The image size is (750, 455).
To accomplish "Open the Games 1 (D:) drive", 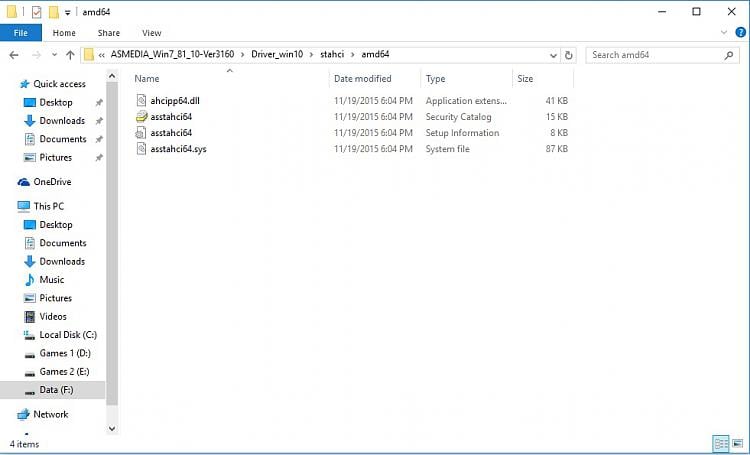I will click(x=65, y=353).
